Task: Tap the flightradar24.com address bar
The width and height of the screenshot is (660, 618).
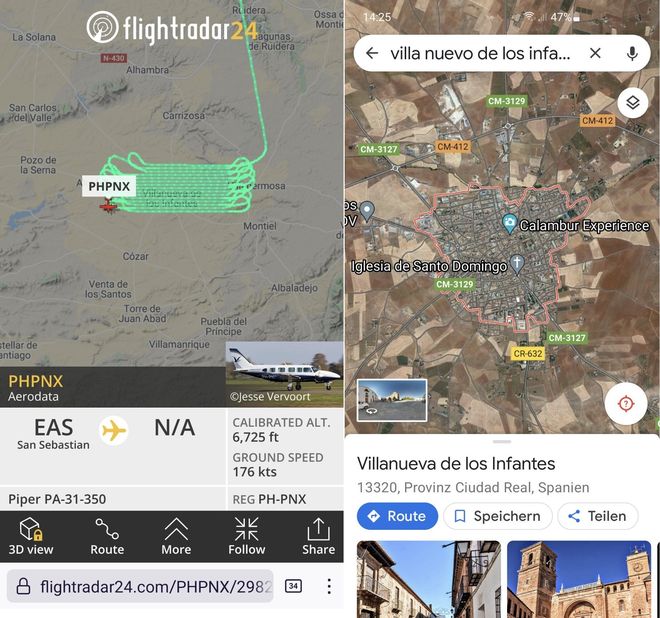Action: tap(140, 586)
